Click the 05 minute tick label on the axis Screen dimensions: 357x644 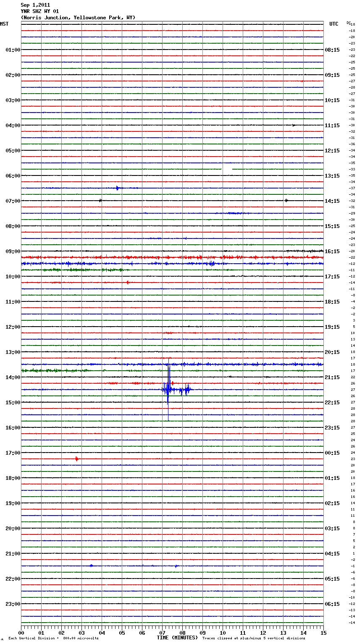point(122,633)
